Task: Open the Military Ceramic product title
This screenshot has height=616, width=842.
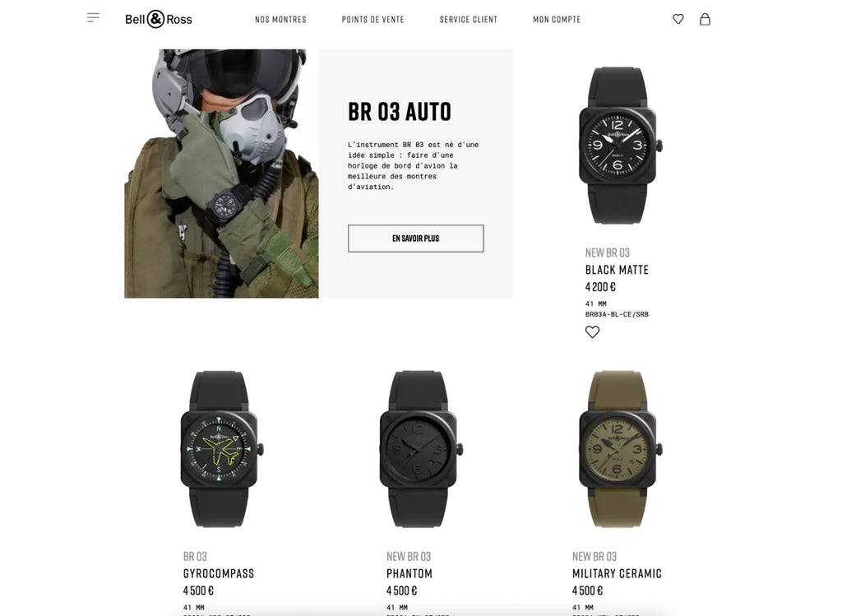Action: [x=617, y=573]
